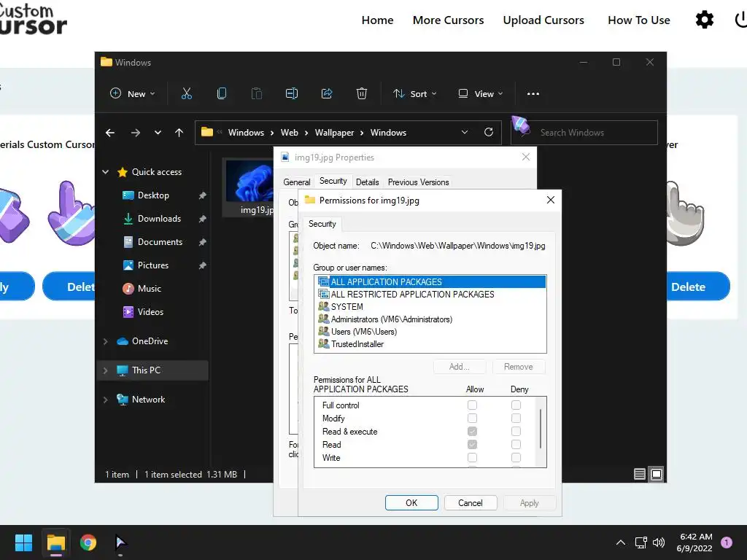Open the New dropdown menu
The height and width of the screenshot is (560, 747).
coord(133,94)
